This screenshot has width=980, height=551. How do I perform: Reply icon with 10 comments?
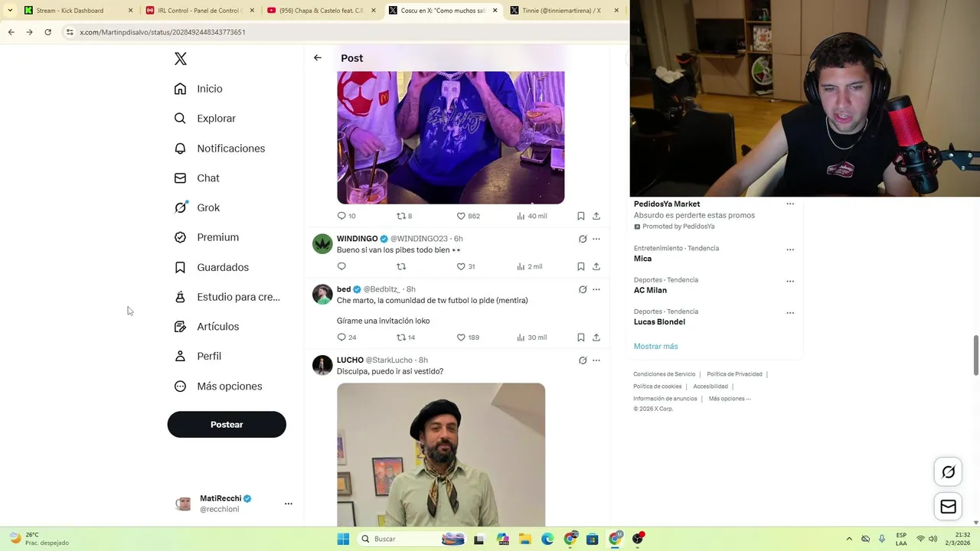[x=341, y=216]
